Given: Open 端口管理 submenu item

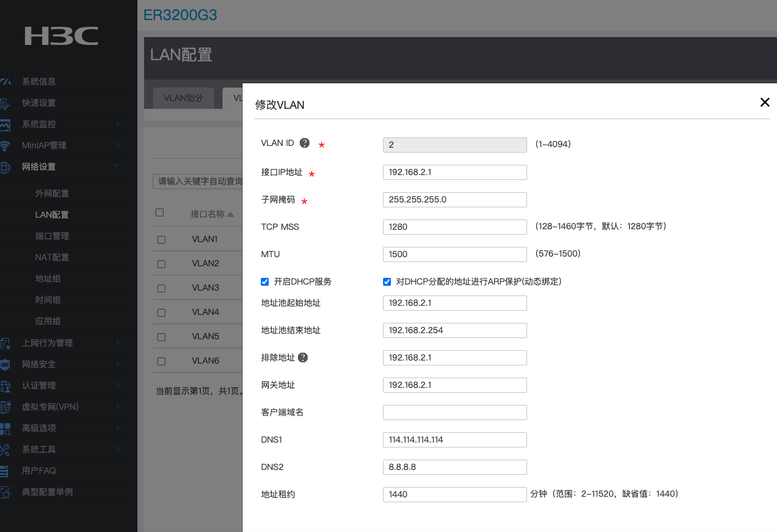Looking at the screenshot, I should [52, 236].
